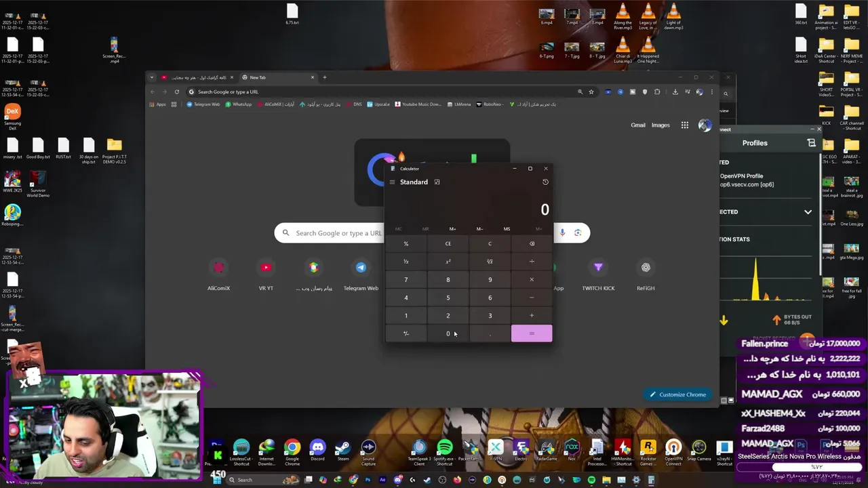Open Google apps grid icon
Screen dimensions: 868x488
(x=685, y=125)
